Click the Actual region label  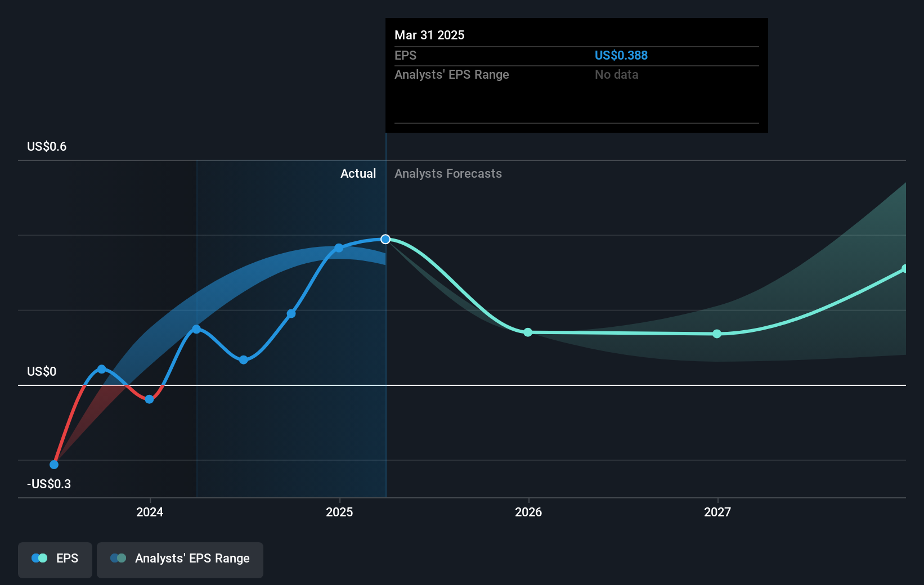358,173
